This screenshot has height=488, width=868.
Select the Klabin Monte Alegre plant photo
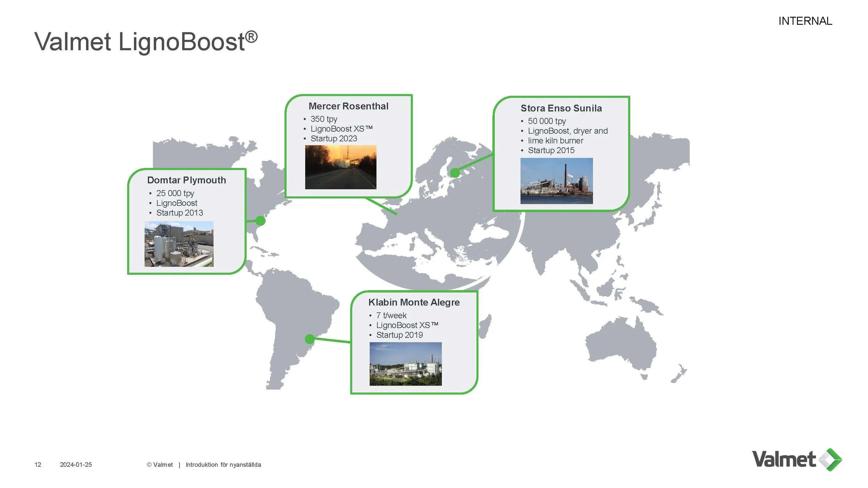[405, 364]
